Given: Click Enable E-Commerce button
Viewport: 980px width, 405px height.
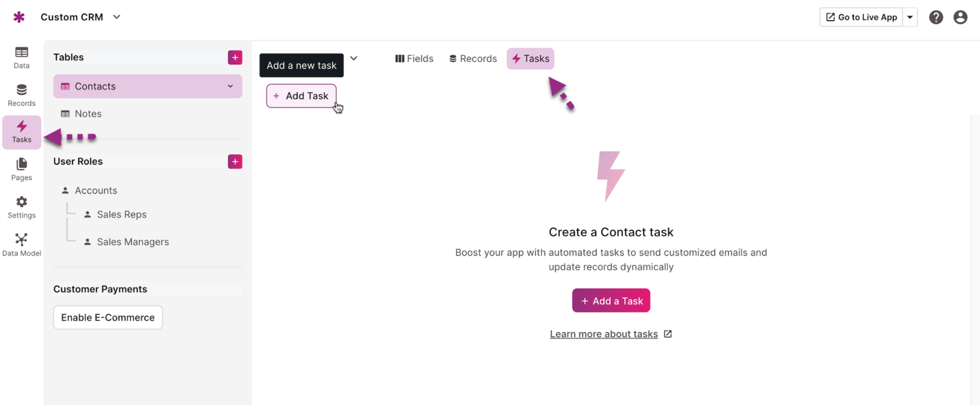Looking at the screenshot, I should point(108,317).
